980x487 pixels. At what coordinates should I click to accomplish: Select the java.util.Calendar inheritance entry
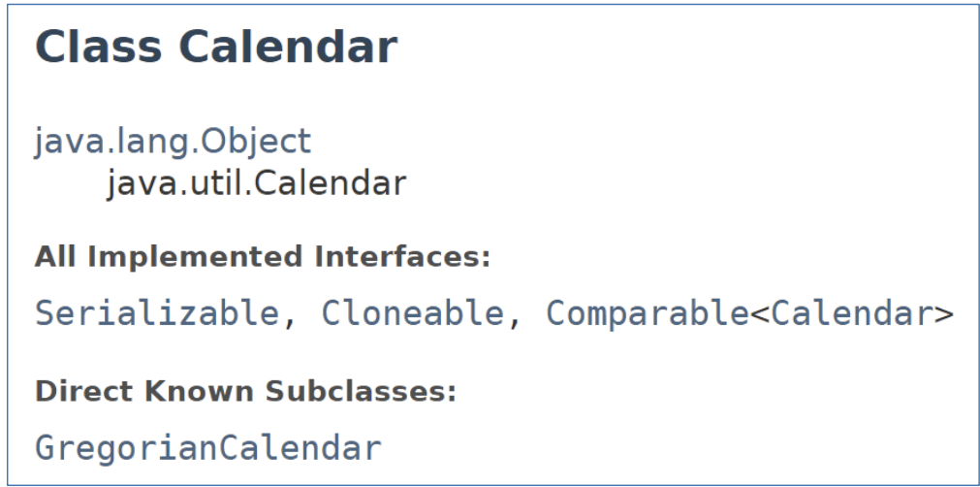coord(256,182)
